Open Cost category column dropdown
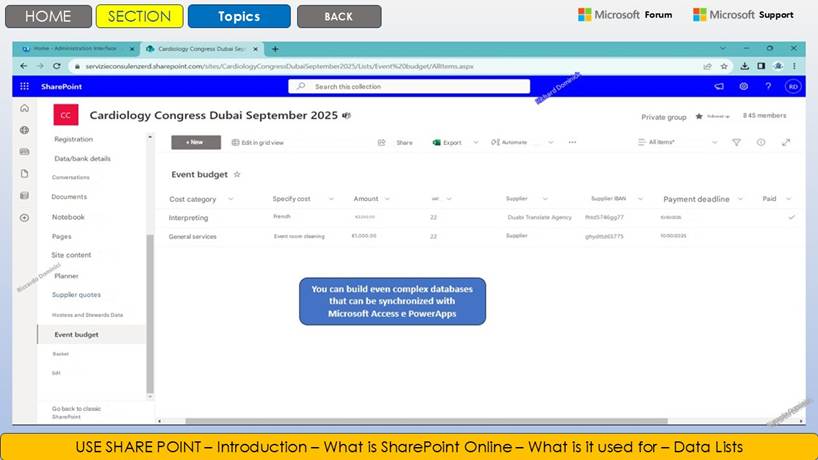The height and width of the screenshot is (460, 818). click(x=231, y=199)
